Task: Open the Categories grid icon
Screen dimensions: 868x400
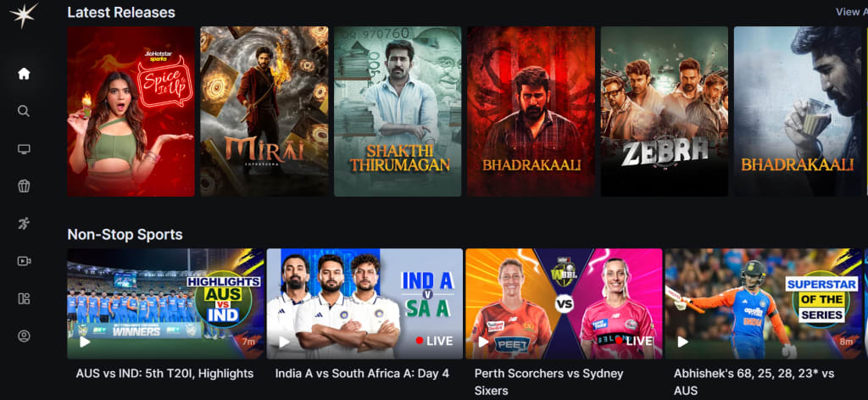Action: click(x=24, y=299)
